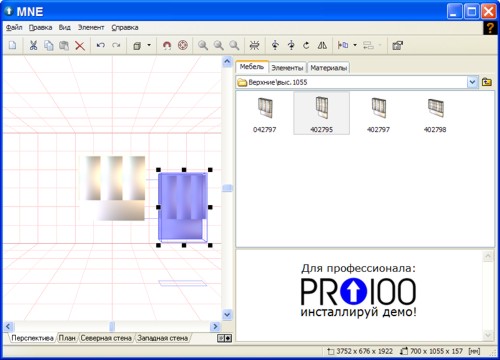Click the PRO100 demo install banner
This screenshot has width=500, height=360.
[x=358, y=291]
